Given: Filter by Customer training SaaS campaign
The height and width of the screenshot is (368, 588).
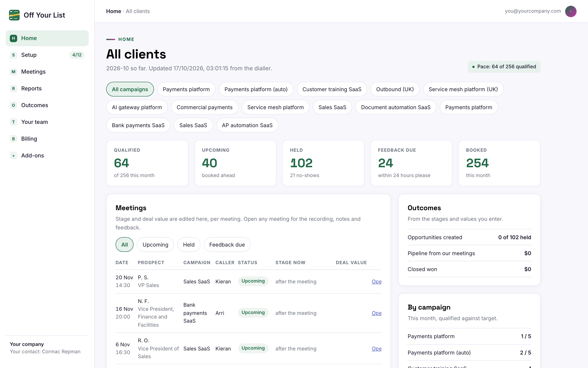Looking at the screenshot, I should (x=332, y=89).
